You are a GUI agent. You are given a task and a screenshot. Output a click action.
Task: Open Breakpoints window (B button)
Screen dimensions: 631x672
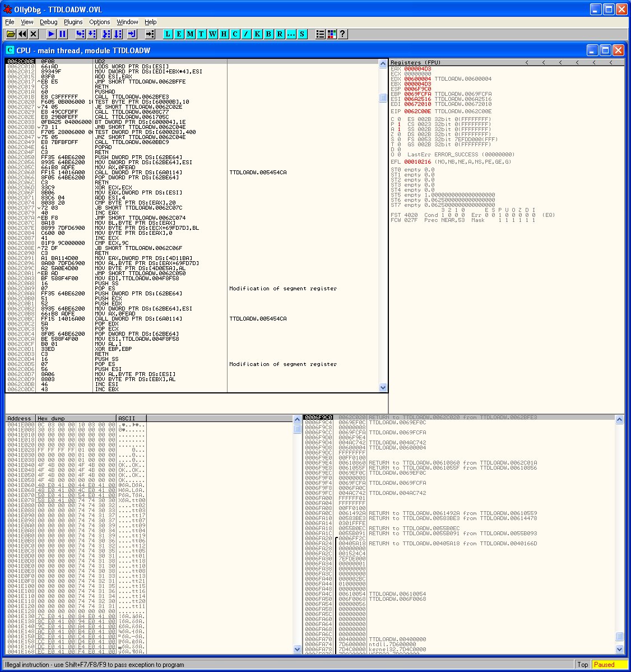point(268,34)
